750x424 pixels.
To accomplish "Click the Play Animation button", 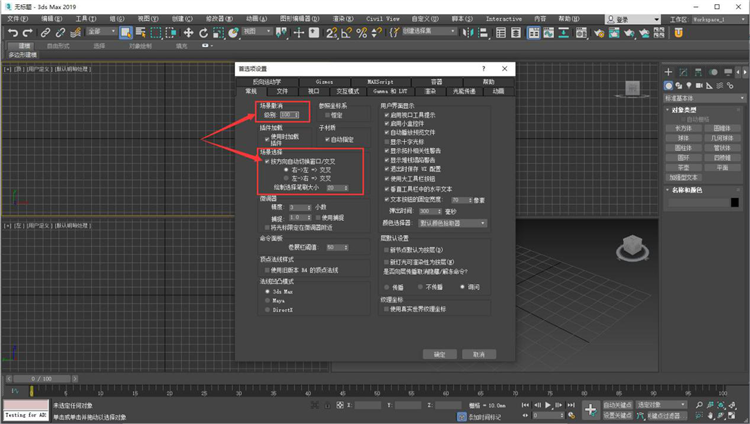I will tap(548, 405).
